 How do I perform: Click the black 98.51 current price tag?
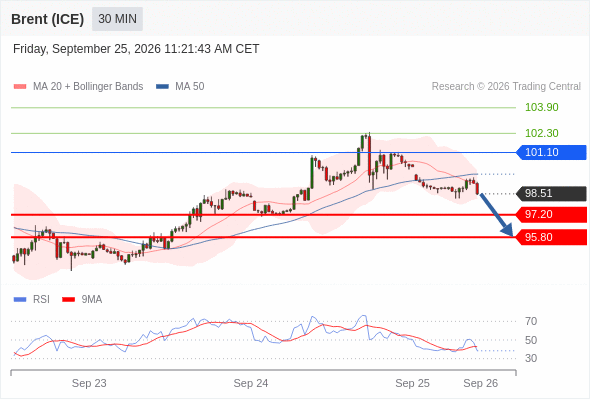pos(551,193)
